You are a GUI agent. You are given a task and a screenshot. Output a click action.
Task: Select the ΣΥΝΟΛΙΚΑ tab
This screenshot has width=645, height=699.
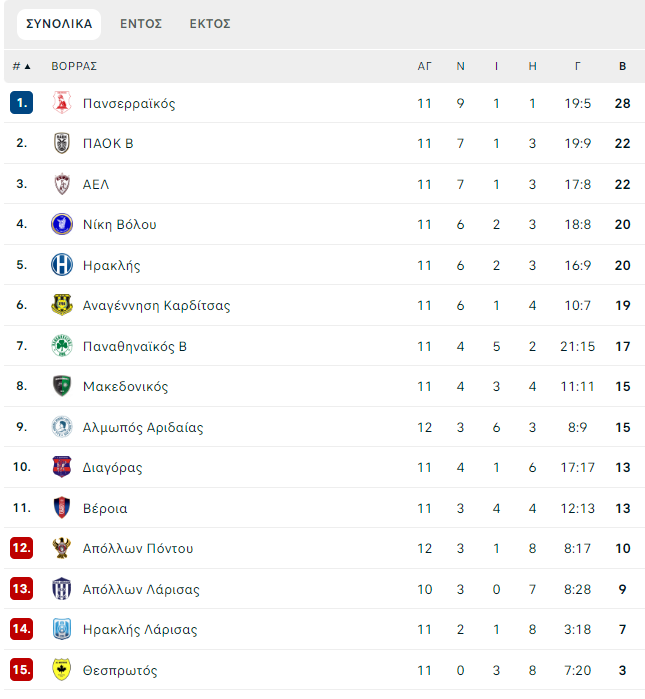59,24
